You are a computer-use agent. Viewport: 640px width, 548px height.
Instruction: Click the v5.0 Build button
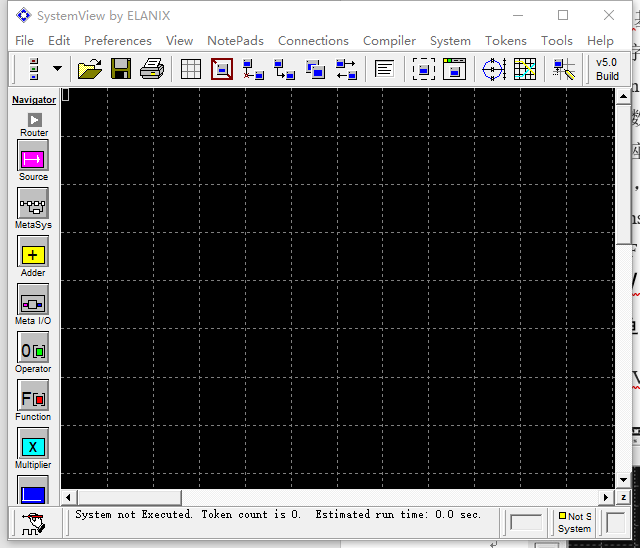tap(607, 69)
